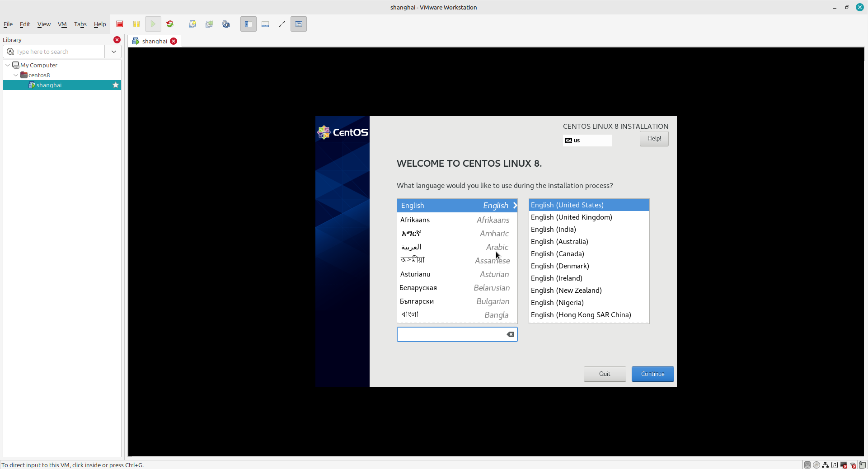Open the Snapshot Manager icon

pos(226,24)
